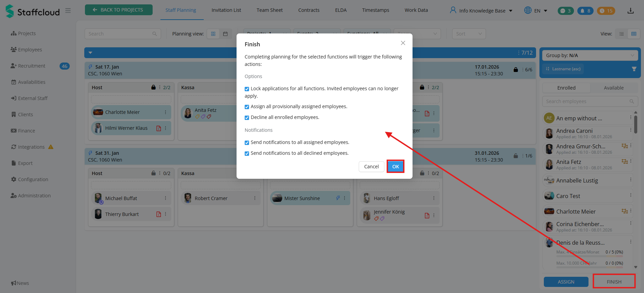Open three-dot menu for Annabelle Lustig
This screenshot has width=644, height=293.
[x=631, y=179]
